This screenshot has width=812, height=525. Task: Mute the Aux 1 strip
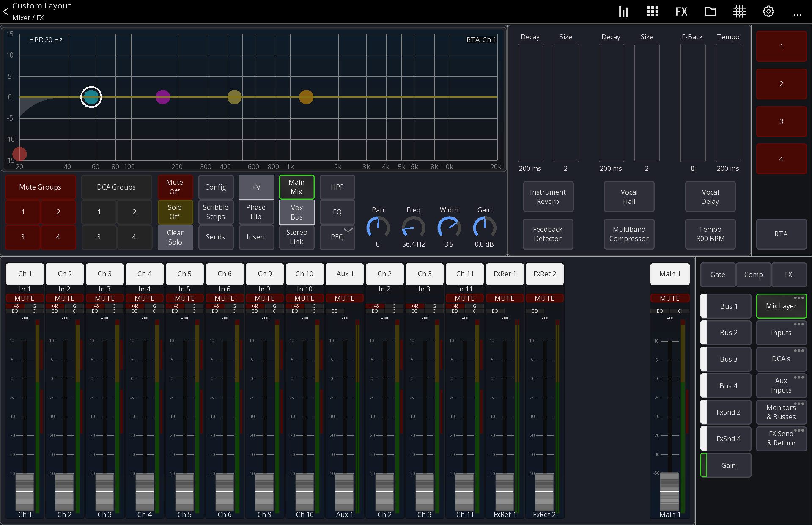(345, 298)
